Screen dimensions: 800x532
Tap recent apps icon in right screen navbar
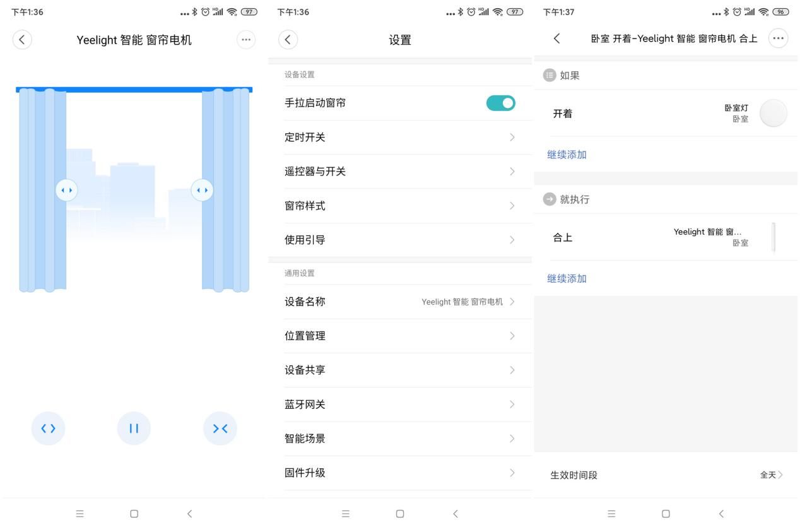pos(611,514)
